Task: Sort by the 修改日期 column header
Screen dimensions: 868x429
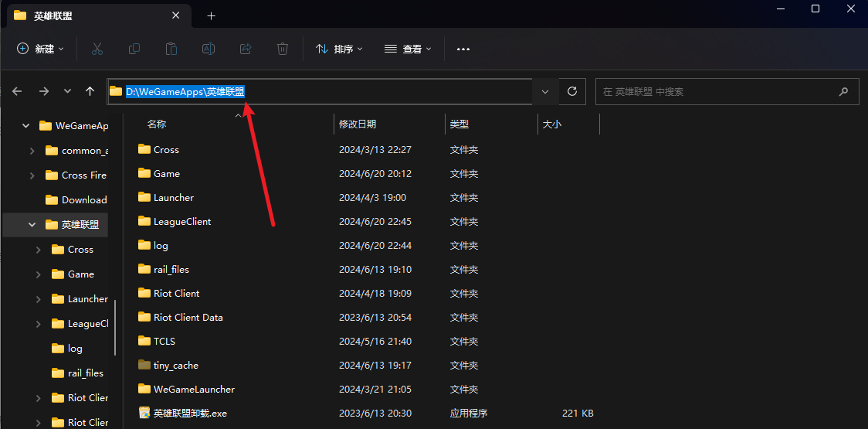Action: click(x=358, y=124)
